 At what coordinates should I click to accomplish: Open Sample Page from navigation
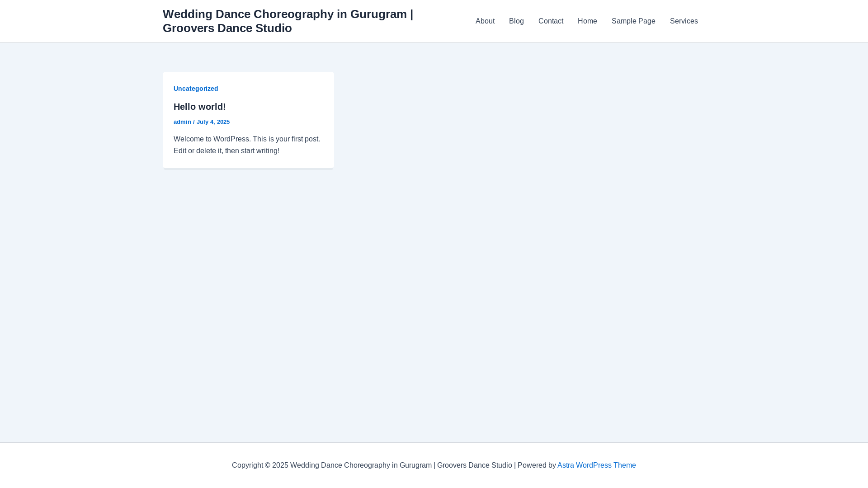click(x=633, y=21)
